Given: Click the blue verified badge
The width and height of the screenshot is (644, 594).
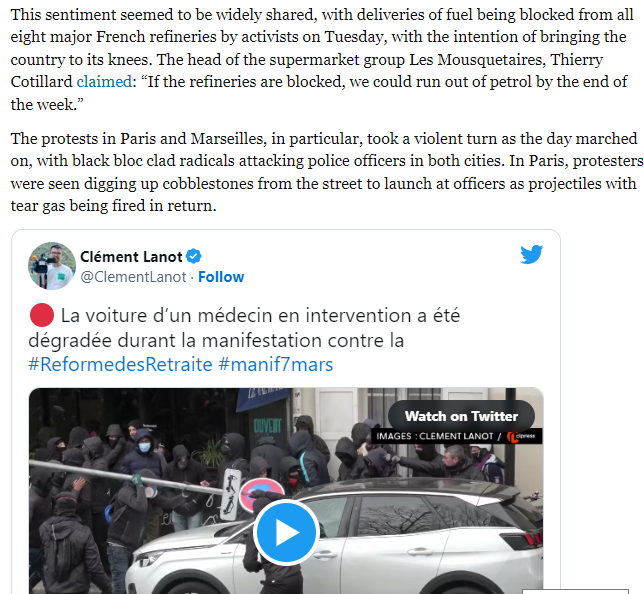Looking at the screenshot, I should tap(193, 256).
